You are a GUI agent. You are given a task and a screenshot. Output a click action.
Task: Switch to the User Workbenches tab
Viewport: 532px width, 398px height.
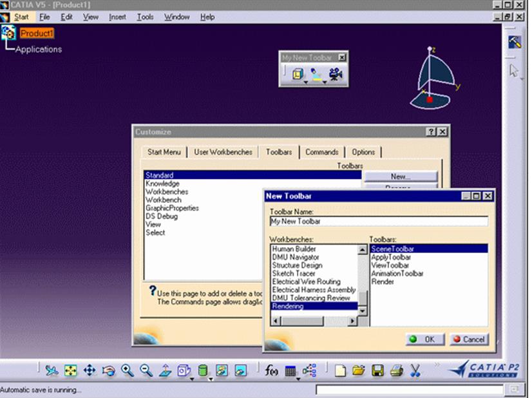coord(223,152)
